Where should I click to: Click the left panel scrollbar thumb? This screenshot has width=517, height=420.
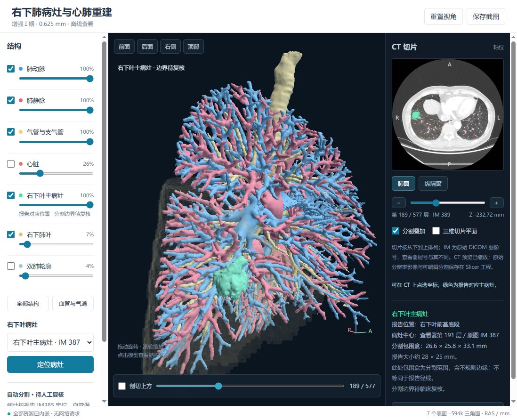pyautogui.click(x=105, y=191)
